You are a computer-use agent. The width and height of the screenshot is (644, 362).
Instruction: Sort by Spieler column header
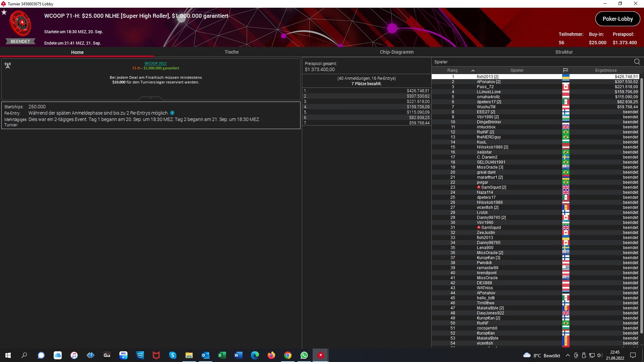pyautogui.click(x=517, y=70)
